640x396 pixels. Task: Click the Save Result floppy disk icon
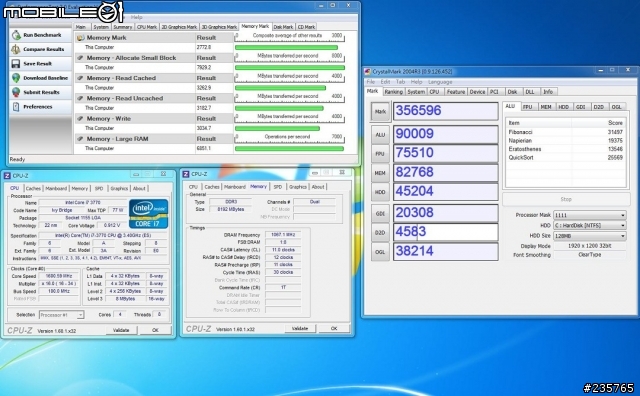(x=16, y=64)
